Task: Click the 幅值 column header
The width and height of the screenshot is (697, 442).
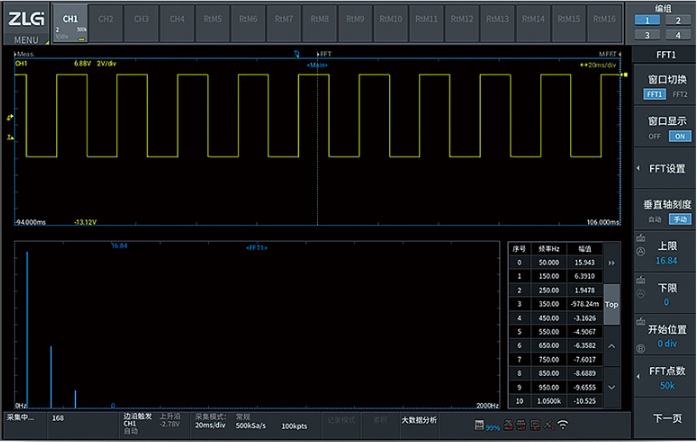Action: pos(585,249)
